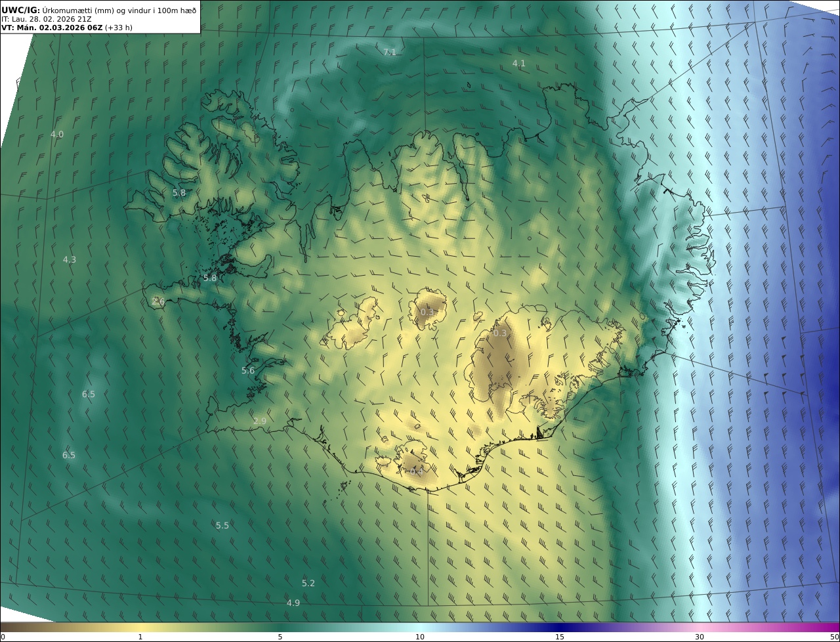
Task: Click the 0.3 value on Hofsjökull glacier
Action: tap(427, 311)
